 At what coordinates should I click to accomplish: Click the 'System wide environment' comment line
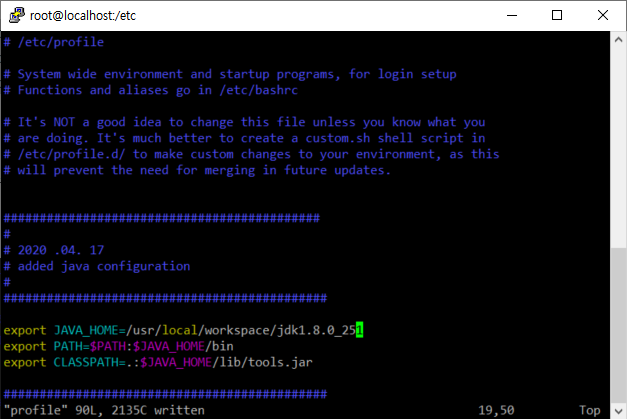[x=230, y=74]
